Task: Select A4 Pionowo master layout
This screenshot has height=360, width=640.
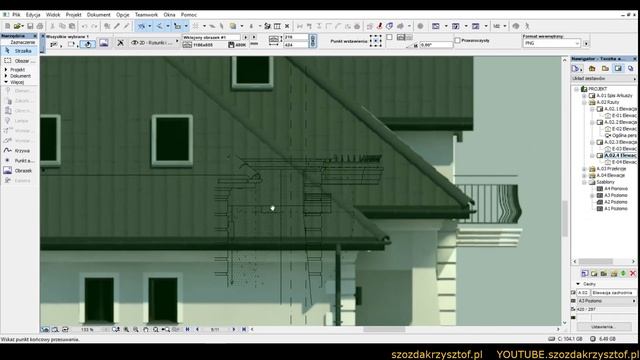Action: coord(616,189)
